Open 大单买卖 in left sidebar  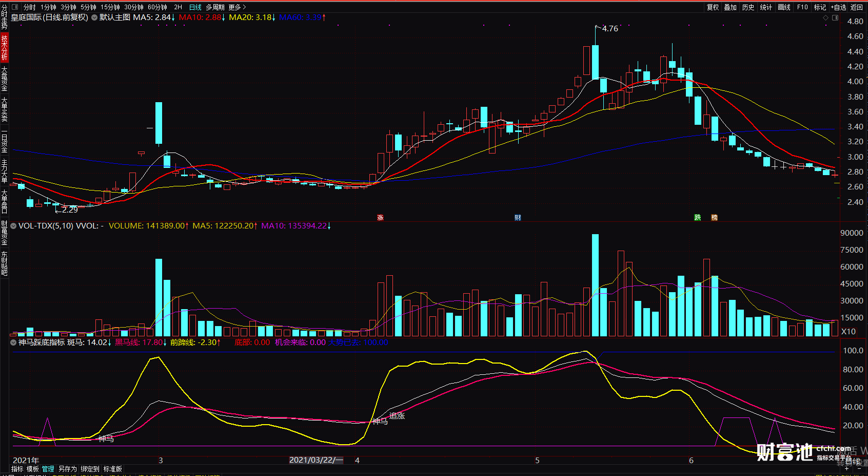tap(4, 109)
